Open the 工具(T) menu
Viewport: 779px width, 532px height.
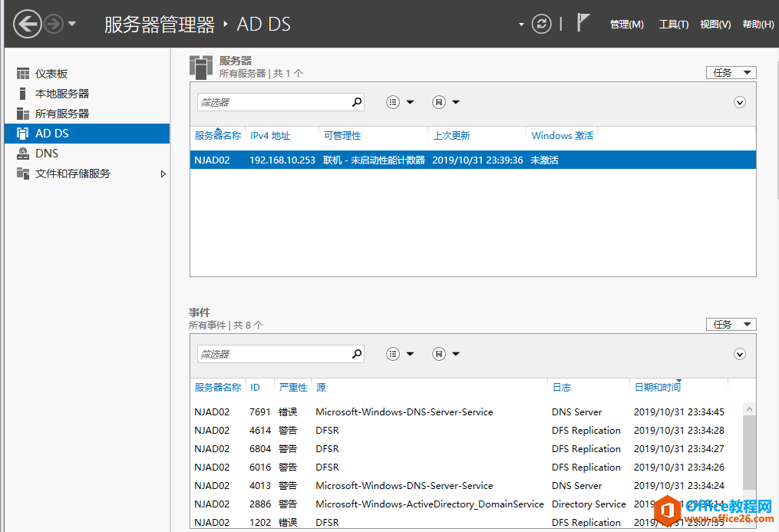(673, 25)
